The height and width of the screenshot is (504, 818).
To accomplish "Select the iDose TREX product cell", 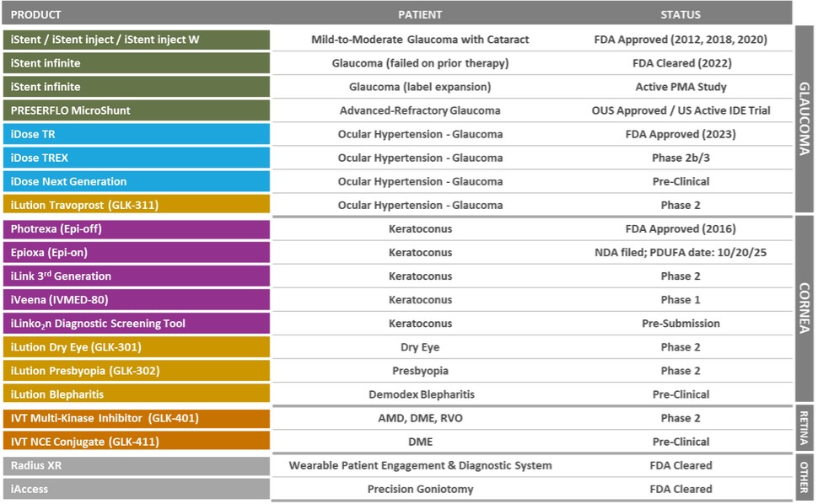I will point(137,158).
